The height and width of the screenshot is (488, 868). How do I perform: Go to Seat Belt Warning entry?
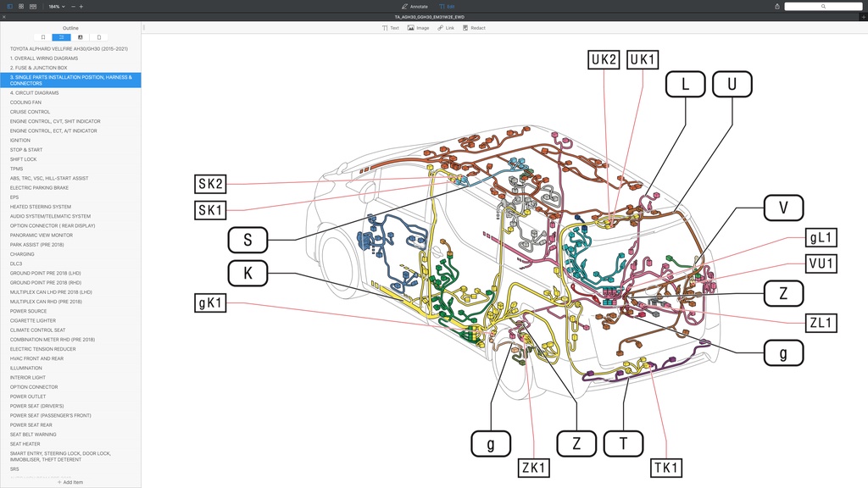pyautogui.click(x=33, y=435)
